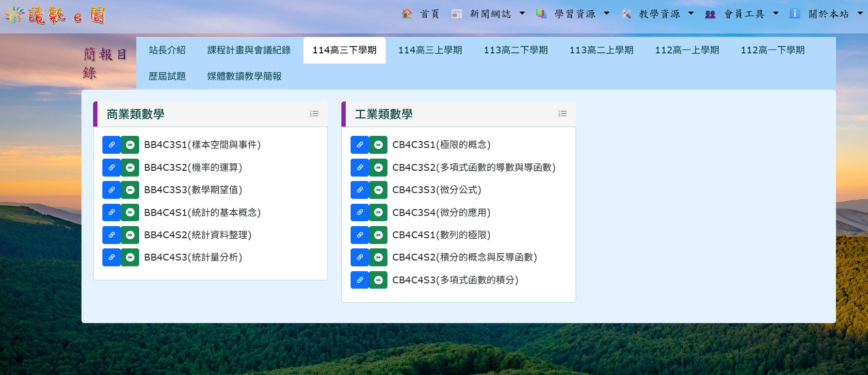Click the blue link icon for BB4C3S1

pyautogui.click(x=112, y=145)
